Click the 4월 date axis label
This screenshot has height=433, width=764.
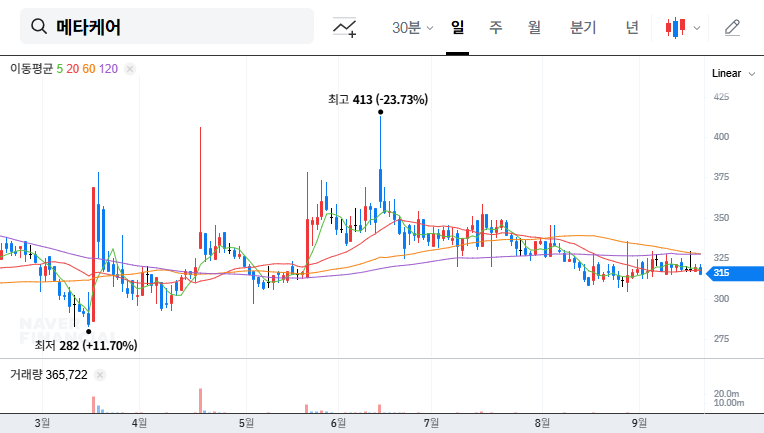(x=139, y=423)
